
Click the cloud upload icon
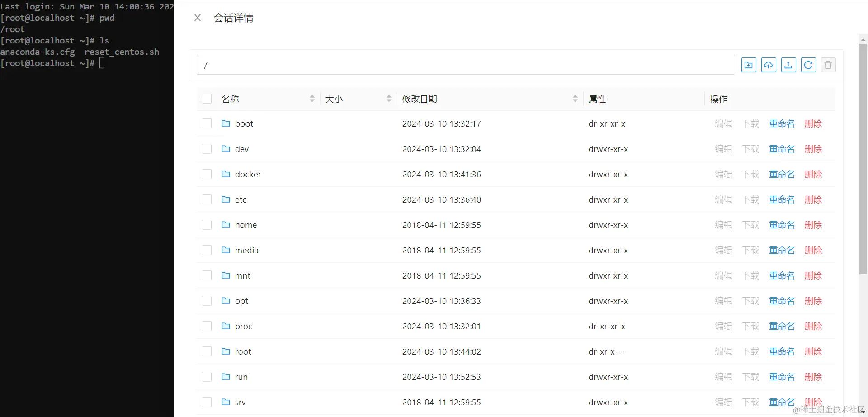pyautogui.click(x=769, y=65)
